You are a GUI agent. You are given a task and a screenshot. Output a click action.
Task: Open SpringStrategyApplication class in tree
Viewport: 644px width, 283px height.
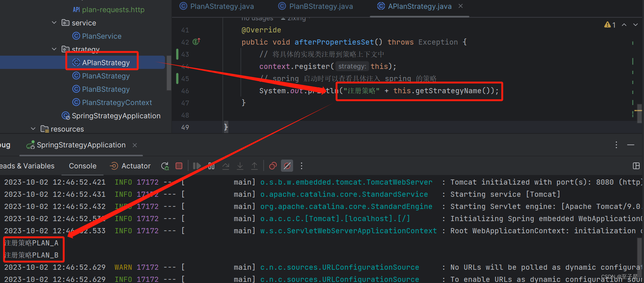(111, 116)
